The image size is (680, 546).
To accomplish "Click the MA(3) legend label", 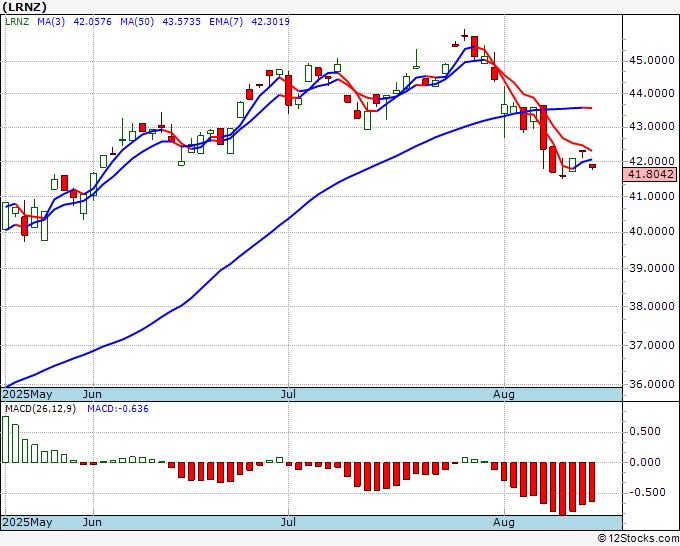I will click(51, 21).
